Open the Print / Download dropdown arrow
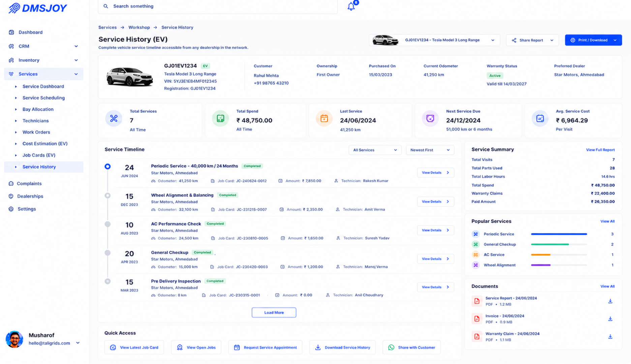The width and height of the screenshot is (631, 364). (x=615, y=40)
